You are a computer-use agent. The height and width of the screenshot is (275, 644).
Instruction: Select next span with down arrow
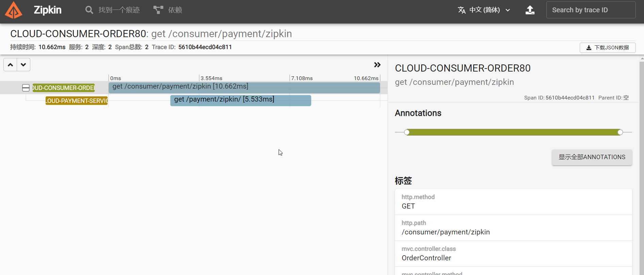23,65
